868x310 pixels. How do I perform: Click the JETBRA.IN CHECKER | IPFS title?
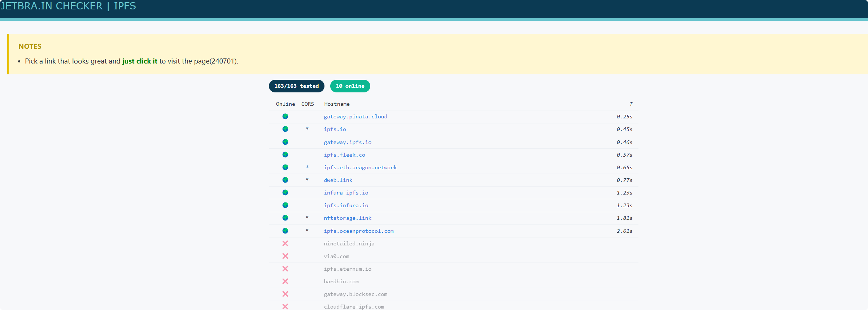coord(68,6)
